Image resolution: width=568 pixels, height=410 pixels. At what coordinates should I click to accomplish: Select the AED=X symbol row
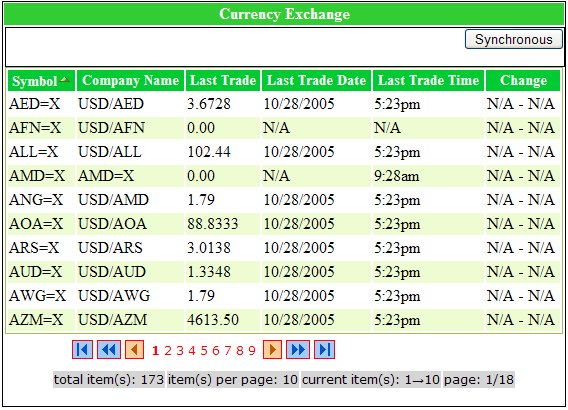[284, 104]
